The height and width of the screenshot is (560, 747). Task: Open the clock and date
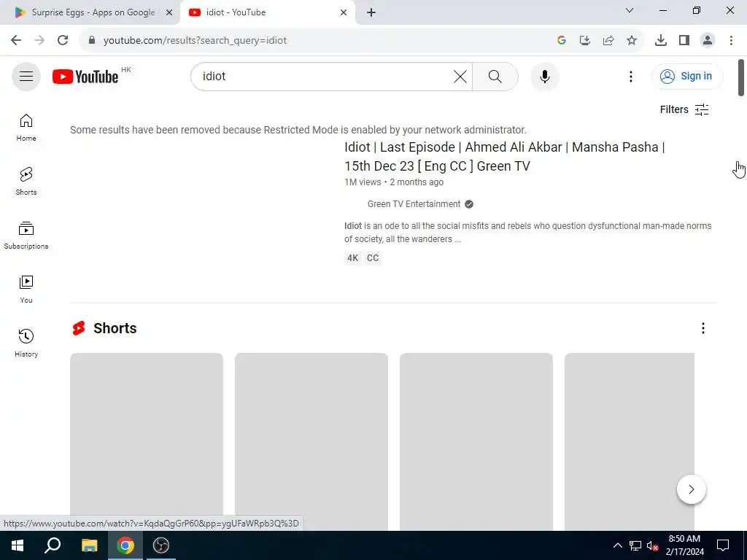point(684,545)
